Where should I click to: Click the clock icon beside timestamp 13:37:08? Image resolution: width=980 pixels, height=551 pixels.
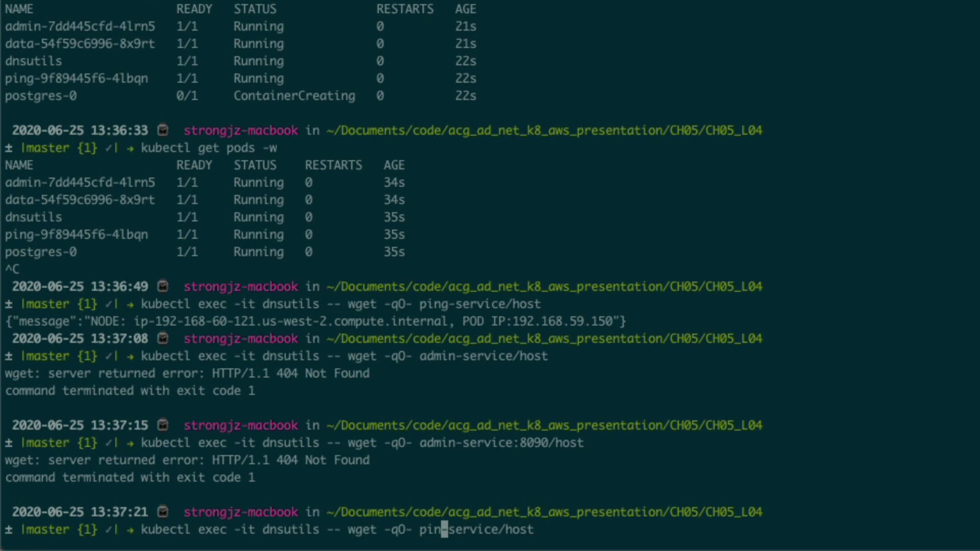click(x=163, y=338)
